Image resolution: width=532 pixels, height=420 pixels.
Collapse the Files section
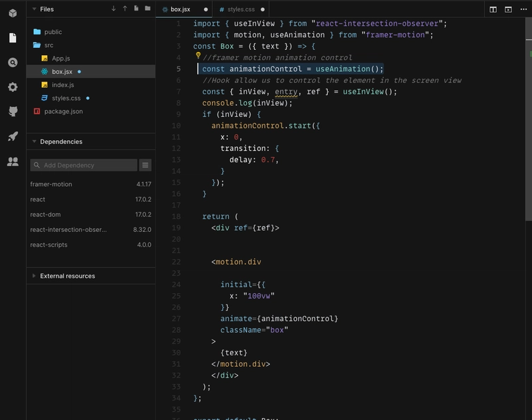pyautogui.click(x=34, y=9)
